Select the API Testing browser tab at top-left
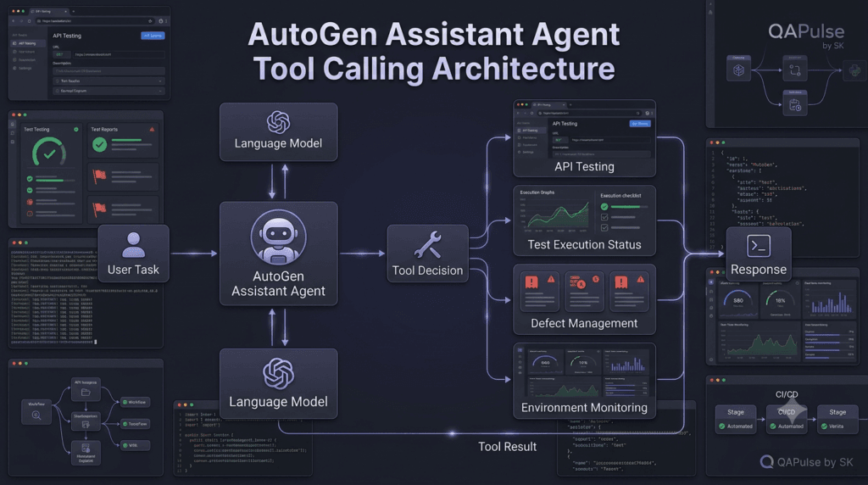 [x=47, y=11]
